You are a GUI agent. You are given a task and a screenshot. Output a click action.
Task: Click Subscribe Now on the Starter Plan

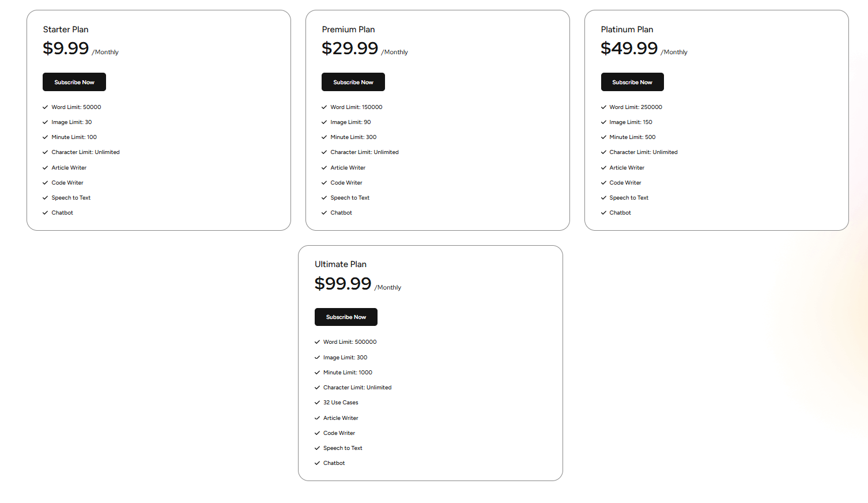tap(74, 82)
